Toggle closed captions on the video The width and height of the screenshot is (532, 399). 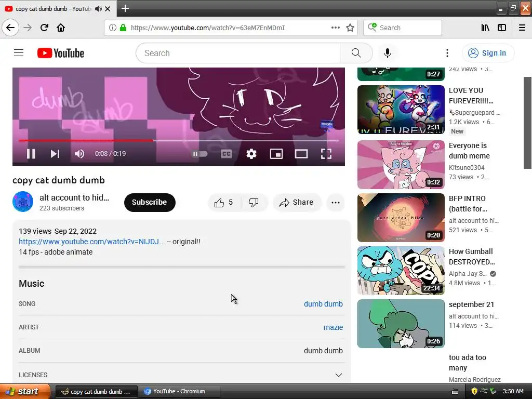(x=227, y=154)
